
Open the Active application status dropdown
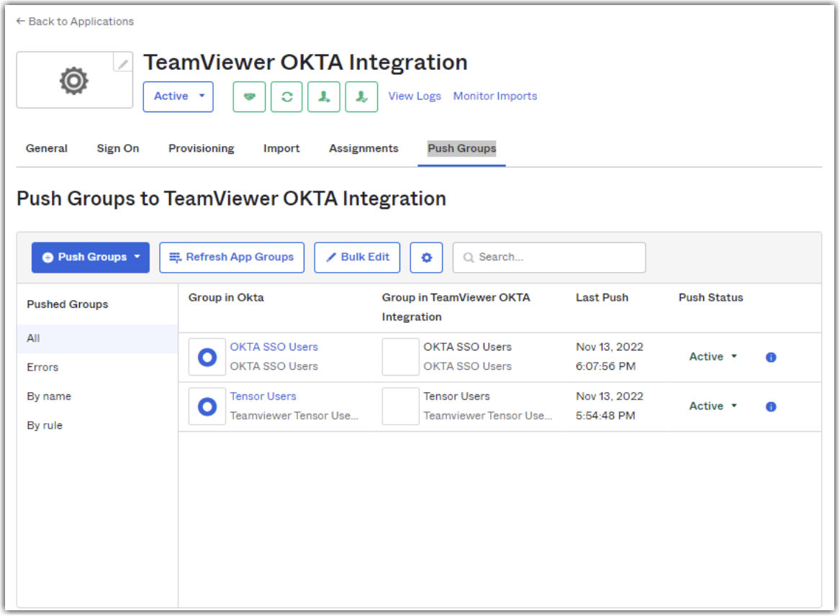(178, 96)
